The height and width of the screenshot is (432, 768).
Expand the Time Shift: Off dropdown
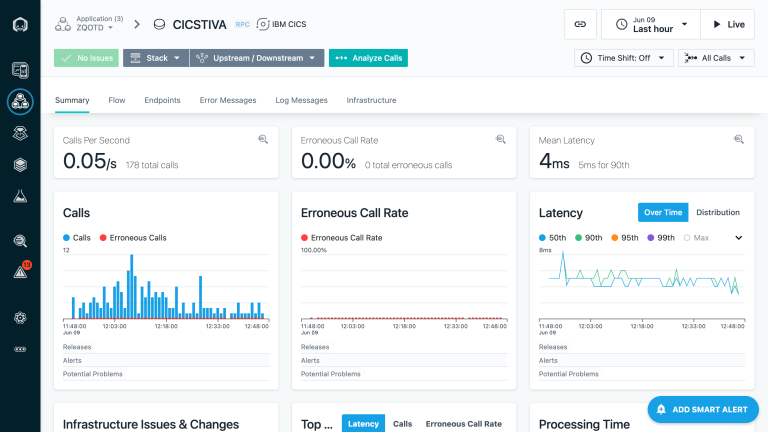[x=624, y=58]
